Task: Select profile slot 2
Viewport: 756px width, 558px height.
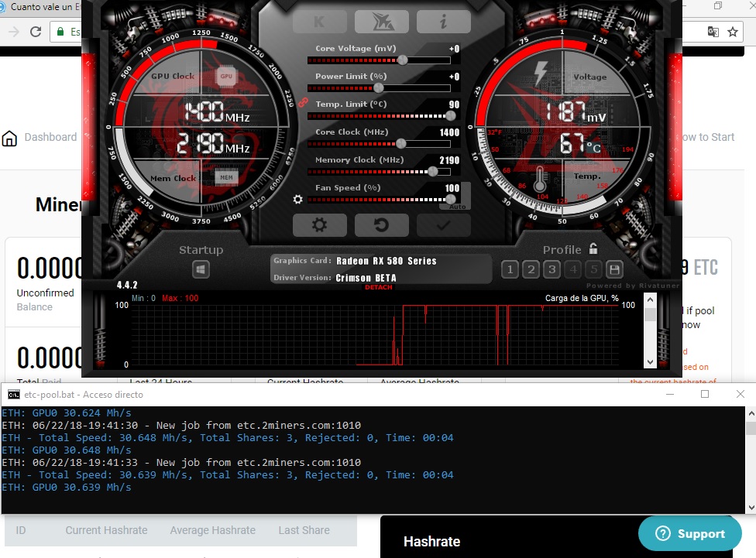Action: pyautogui.click(x=531, y=269)
